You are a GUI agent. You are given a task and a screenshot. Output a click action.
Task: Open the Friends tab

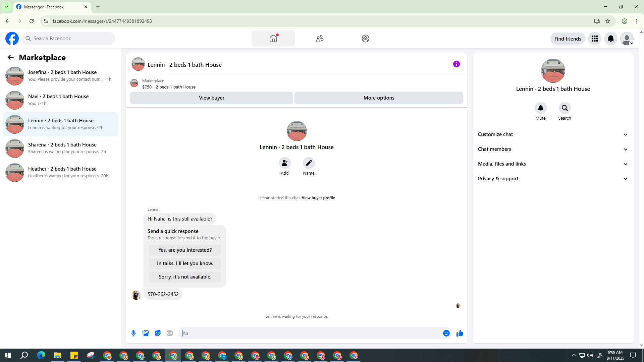(x=319, y=39)
